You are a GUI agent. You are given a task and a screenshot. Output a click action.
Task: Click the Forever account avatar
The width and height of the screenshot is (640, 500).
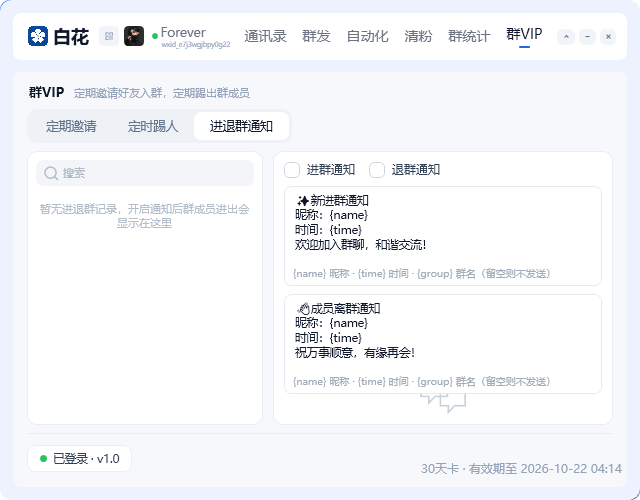point(134,36)
